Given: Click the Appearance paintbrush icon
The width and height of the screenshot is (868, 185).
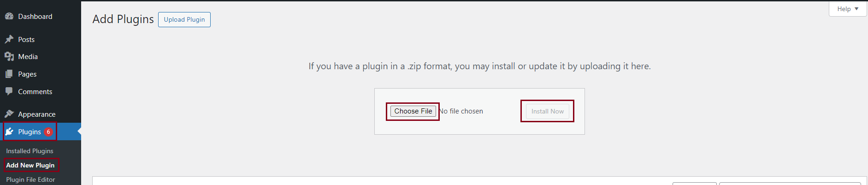Looking at the screenshot, I should pyautogui.click(x=9, y=114).
